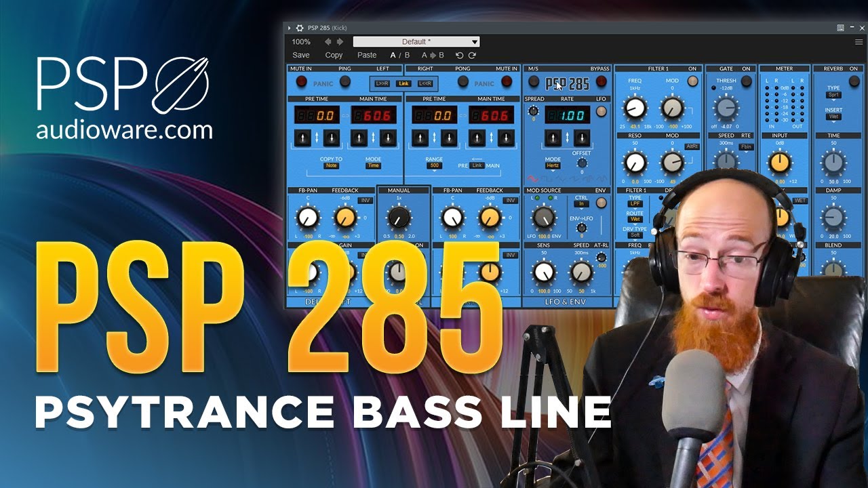Image resolution: width=868 pixels, height=488 pixels.
Task: Click the Paste preset button
Action: click(367, 55)
